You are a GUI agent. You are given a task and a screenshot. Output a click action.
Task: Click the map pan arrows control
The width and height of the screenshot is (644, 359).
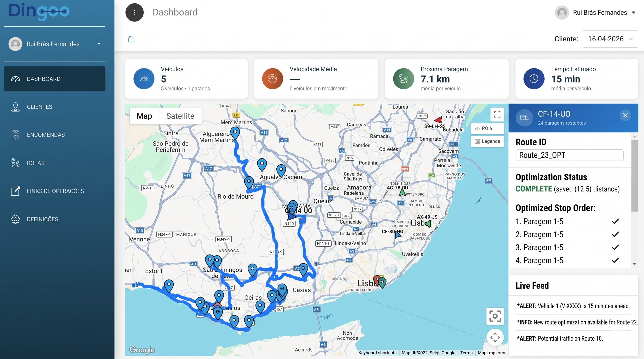tap(495, 337)
